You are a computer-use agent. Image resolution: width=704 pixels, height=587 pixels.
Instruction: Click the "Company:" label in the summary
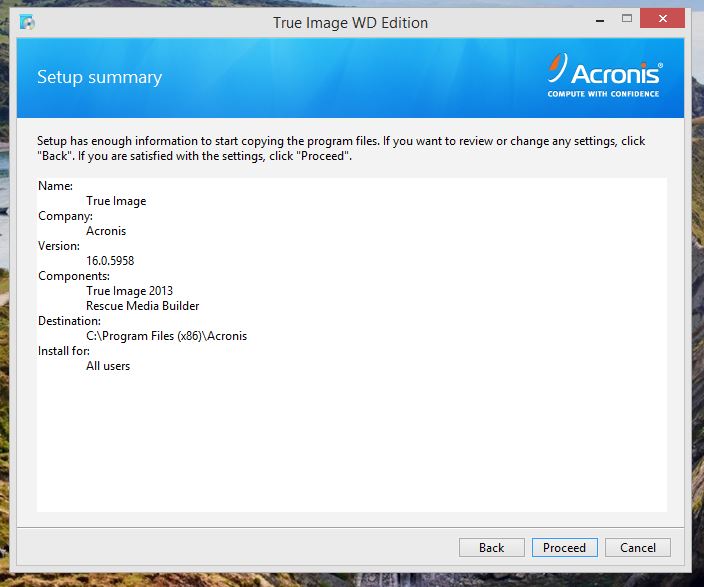[65, 216]
